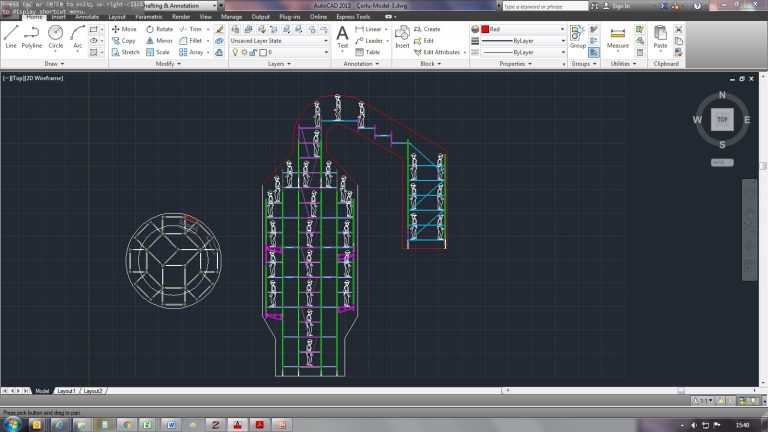
Task: Toggle the layer on/off lightbulb icon
Action: tap(235, 52)
